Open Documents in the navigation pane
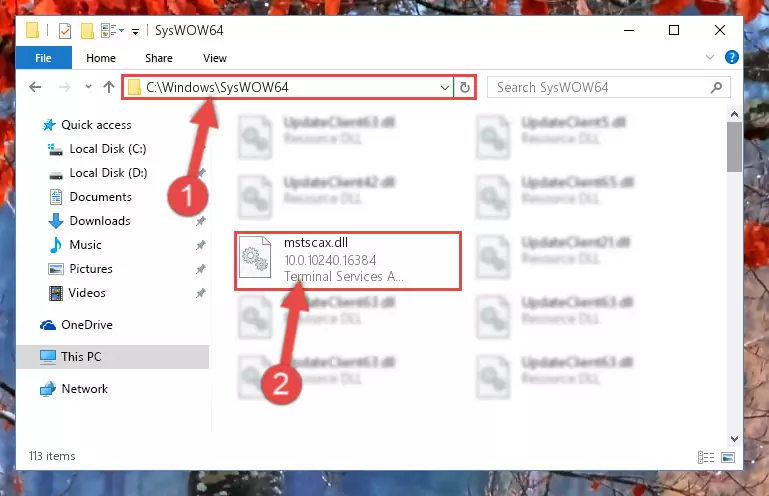The height and width of the screenshot is (496, 769). [101, 197]
